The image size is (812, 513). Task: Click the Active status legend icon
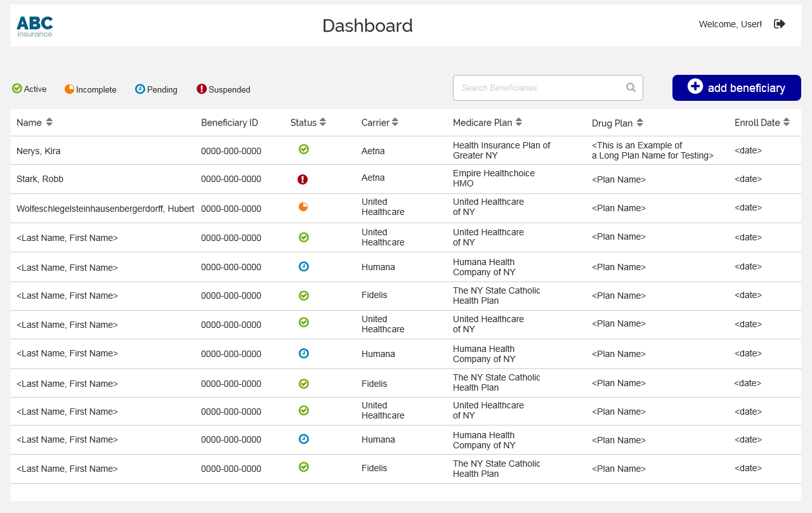click(x=17, y=88)
